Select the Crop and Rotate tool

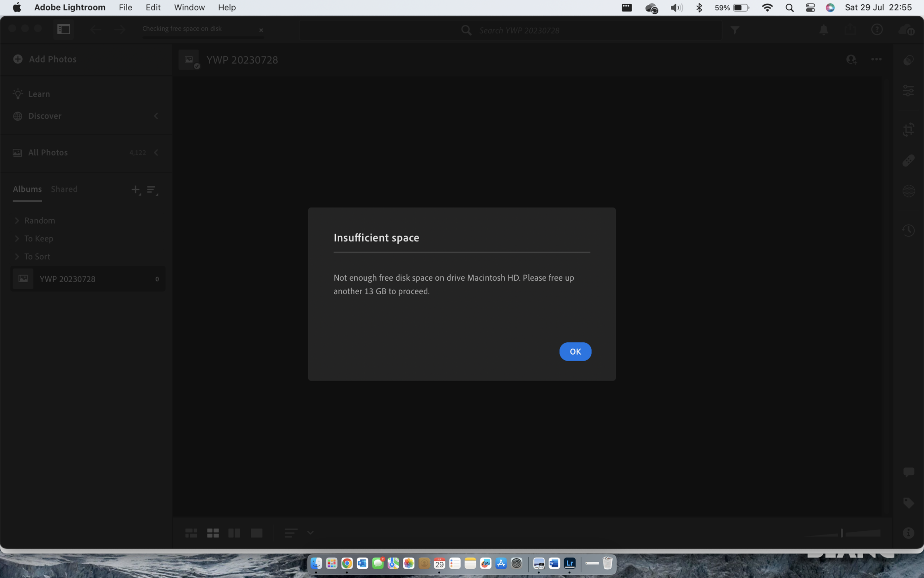point(908,129)
